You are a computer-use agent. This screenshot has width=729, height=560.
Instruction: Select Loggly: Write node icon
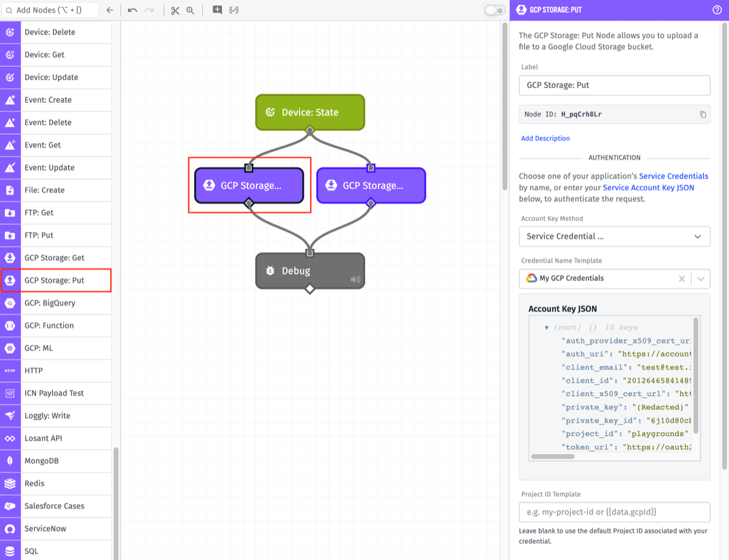coord(10,416)
